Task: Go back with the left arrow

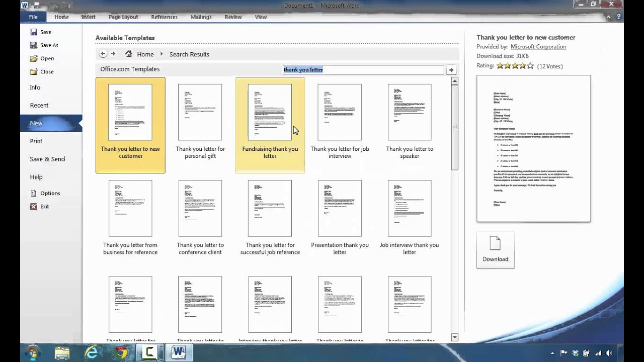Action: [103, 54]
